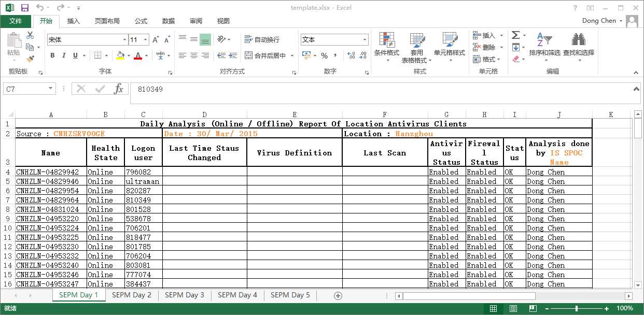The image size is (644, 315).
Task: Open SEPM Day 5 sheet
Action: click(x=290, y=295)
